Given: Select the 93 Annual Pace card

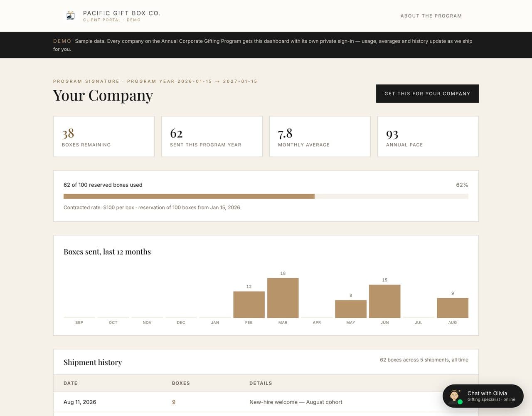Looking at the screenshot, I should point(428,136).
